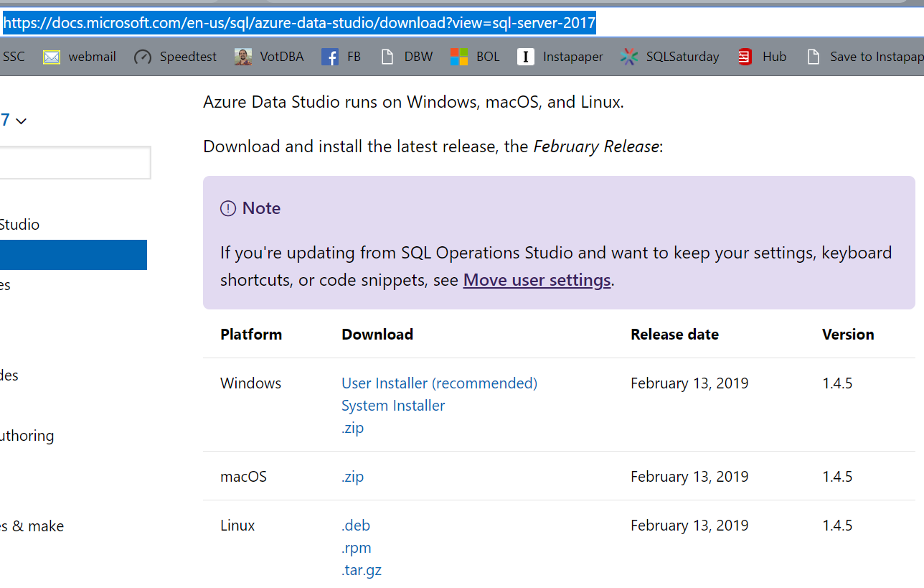Click the Save to Instapaper bookmark
This screenshot has width=924, height=588.
(x=864, y=57)
